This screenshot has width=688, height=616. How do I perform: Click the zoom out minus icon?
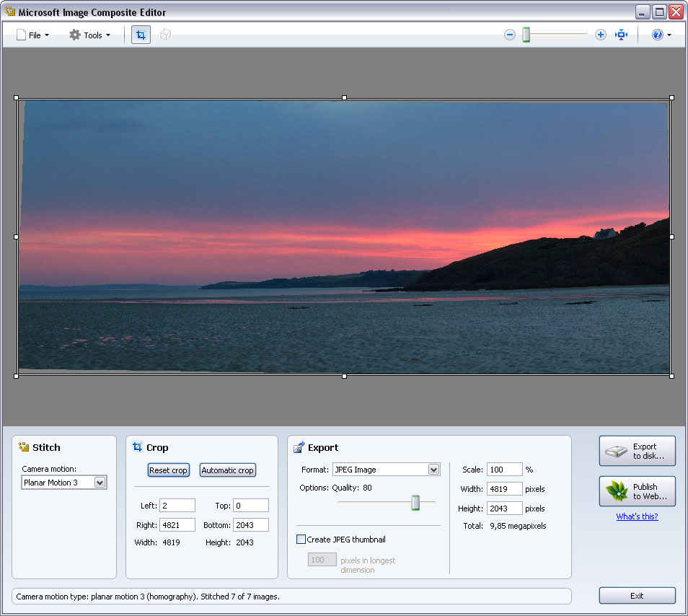pyautogui.click(x=510, y=35)
